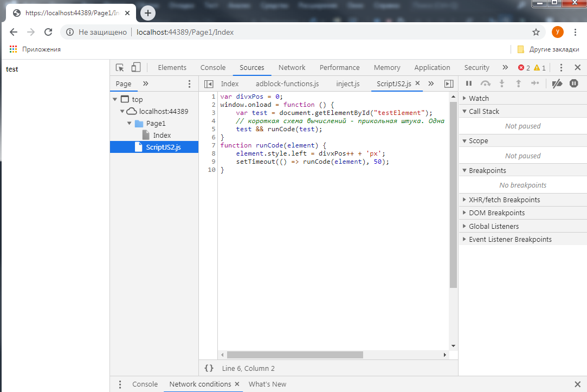
Task: Collapse the Page1 folder in tree
Action: (x=130, y=123)
